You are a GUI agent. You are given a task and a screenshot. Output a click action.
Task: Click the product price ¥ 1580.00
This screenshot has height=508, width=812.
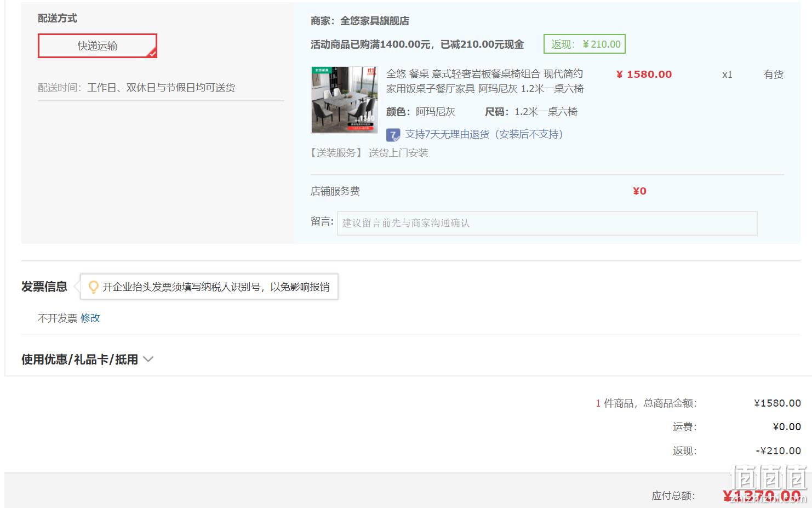click(644, 75)
